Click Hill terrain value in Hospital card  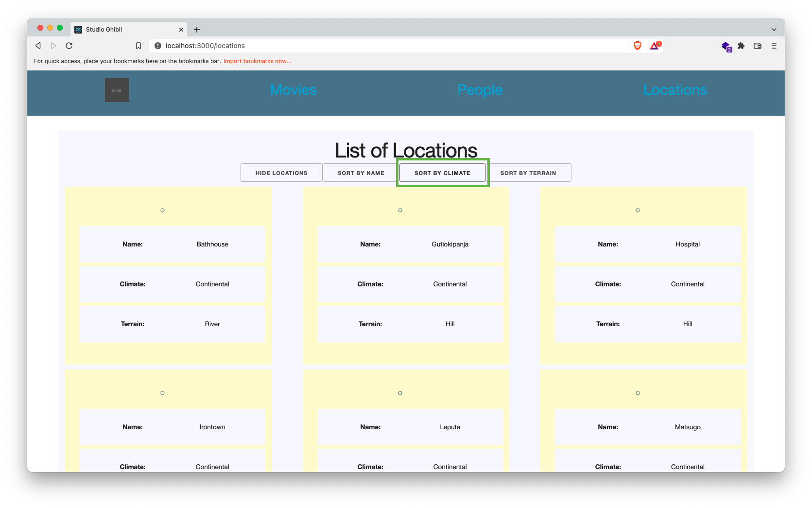coord(688,324)
